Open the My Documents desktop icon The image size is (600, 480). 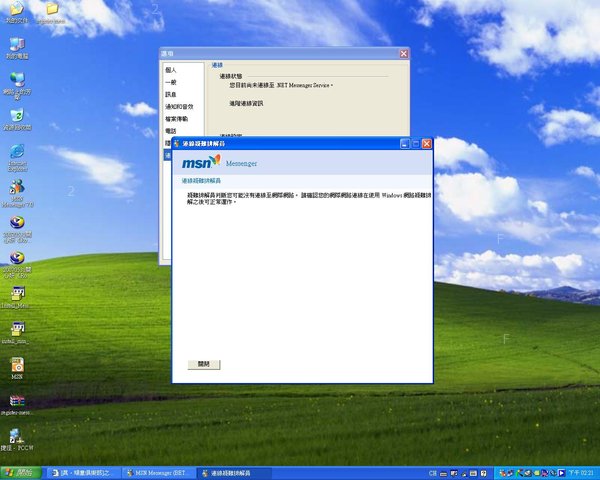[x=17, y=11]
